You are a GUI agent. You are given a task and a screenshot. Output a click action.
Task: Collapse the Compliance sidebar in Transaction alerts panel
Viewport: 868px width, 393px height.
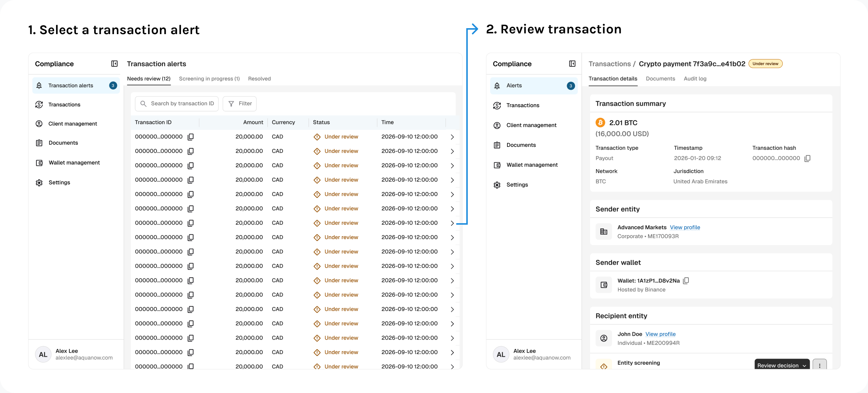(114, 64)
